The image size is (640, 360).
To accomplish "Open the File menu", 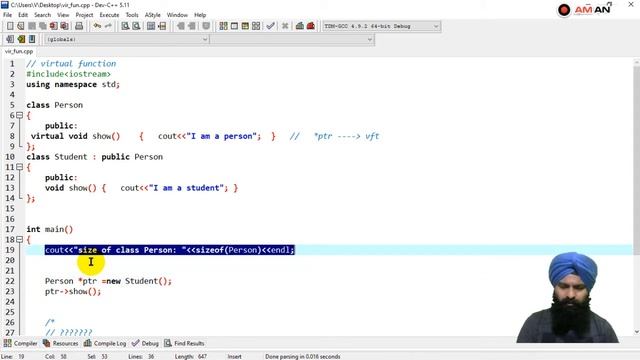I will pos(8,15).
